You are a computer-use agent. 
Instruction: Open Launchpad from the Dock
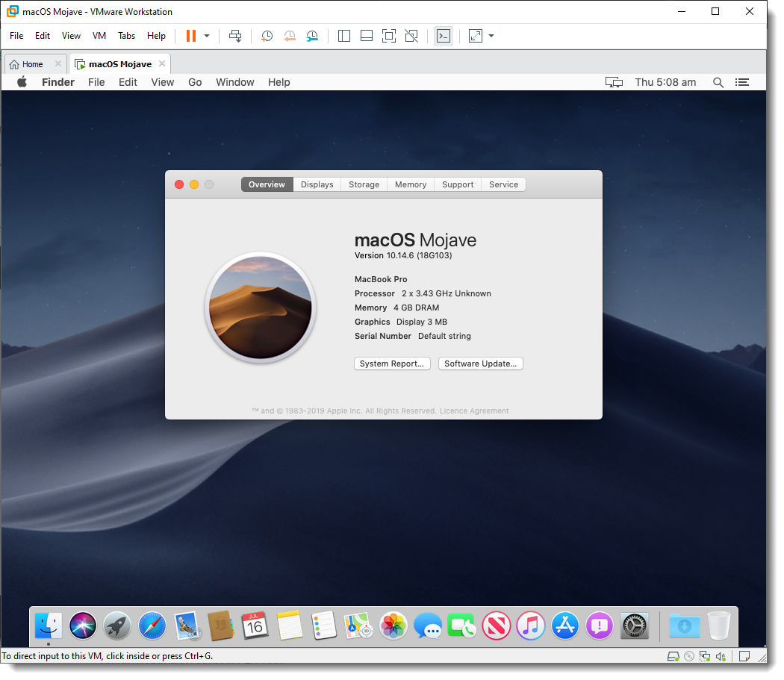(117, 626)
